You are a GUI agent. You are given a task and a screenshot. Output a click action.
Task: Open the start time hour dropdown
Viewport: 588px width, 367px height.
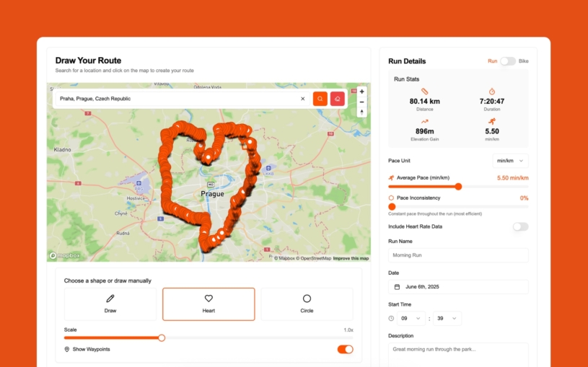click(411, 318)
